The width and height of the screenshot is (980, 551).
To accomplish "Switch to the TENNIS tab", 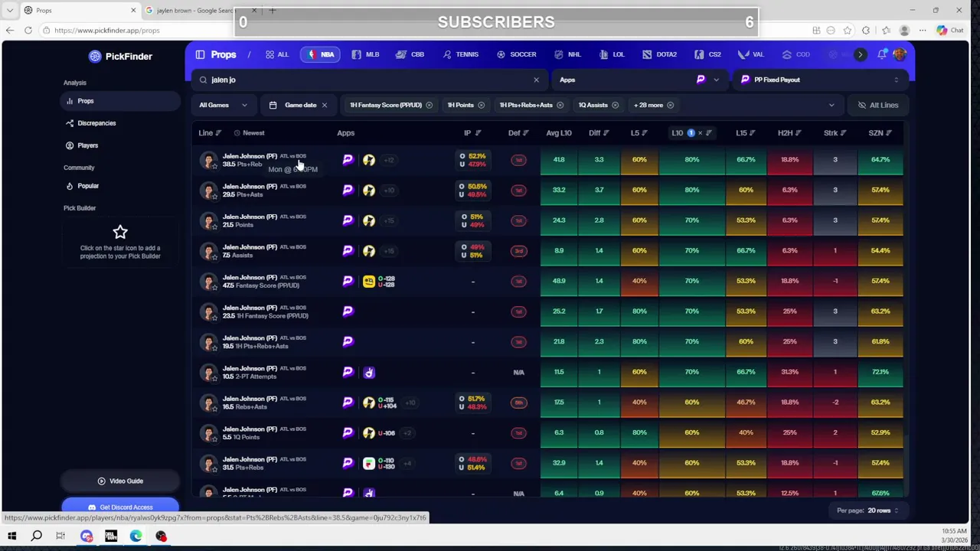I will [x=460, y=54].
